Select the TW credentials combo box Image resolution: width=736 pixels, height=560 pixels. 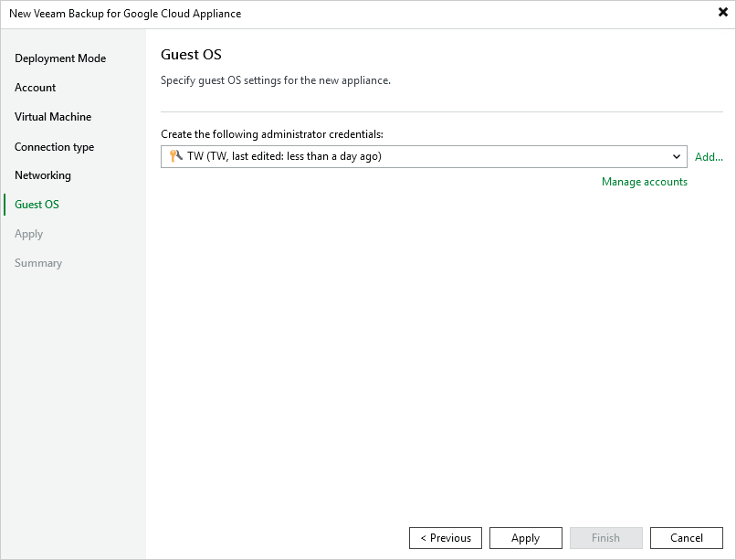click(424, 156)
